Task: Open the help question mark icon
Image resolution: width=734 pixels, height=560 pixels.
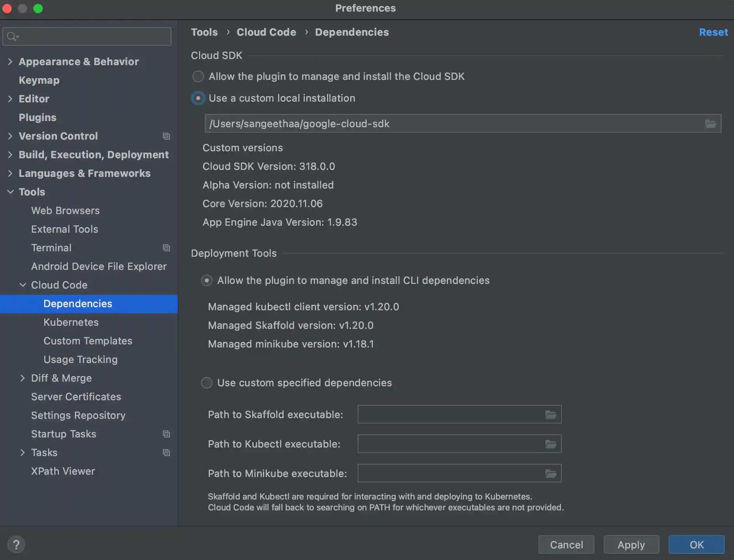Action: coord(16,544)
